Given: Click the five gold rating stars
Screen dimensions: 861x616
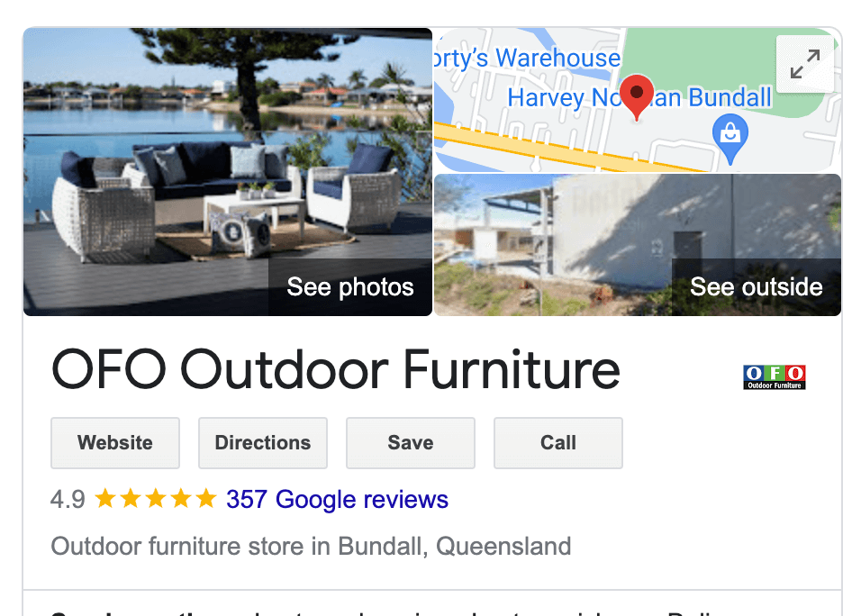Looking at the screenshot, I should point(156,499).
